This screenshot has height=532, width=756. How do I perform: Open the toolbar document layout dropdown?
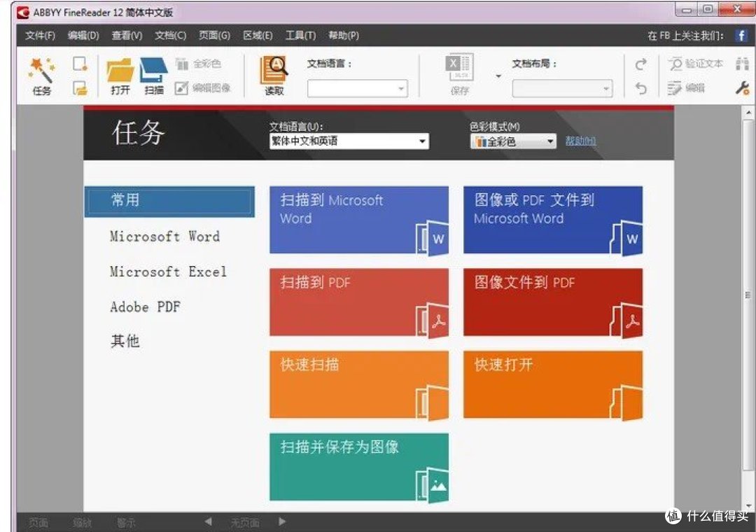tap(562, 89)
